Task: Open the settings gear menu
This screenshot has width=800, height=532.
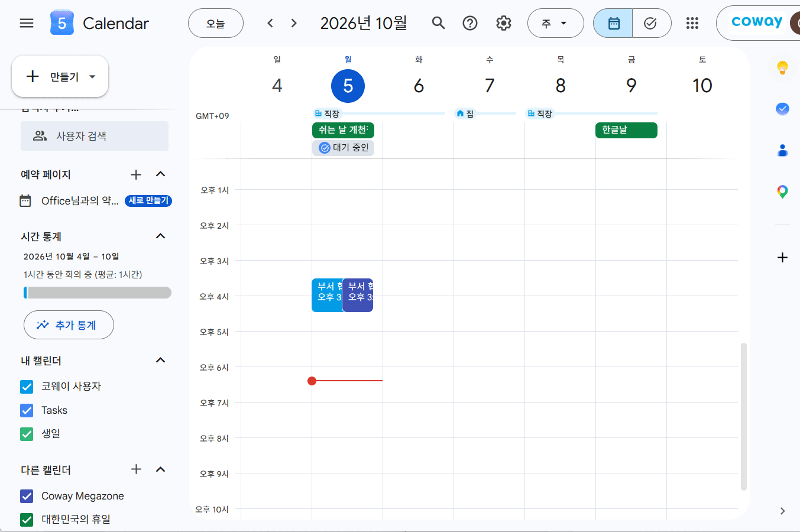Action: tap(504, 23)
